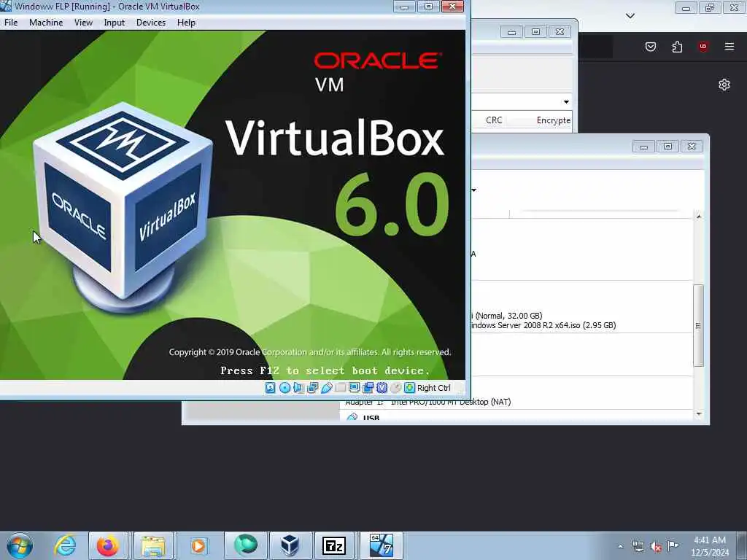This screenshot has width=747, height=560.
Task: Minimize the 7-Zip window
Action: tap(511, 32)
